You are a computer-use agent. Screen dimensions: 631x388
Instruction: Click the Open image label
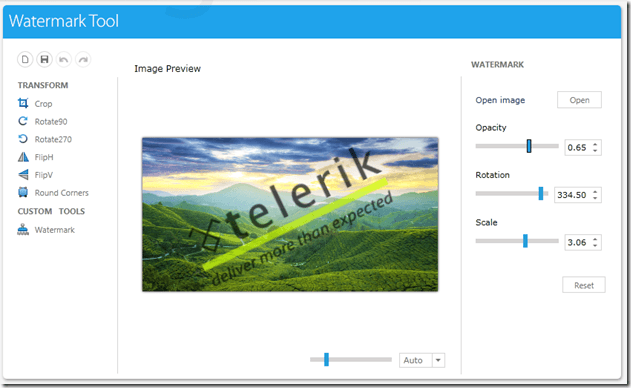point(500,100)
